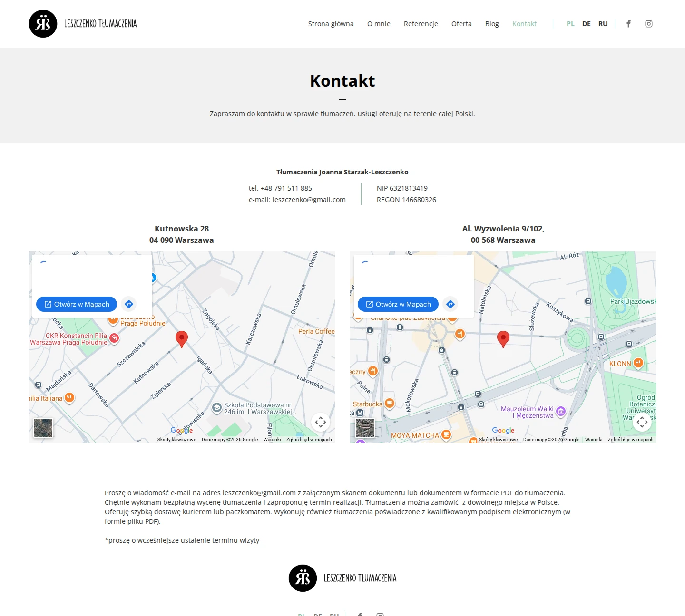Open the Oferta menu item
This screenshot has height=616, width=685.
click(461, 24)
